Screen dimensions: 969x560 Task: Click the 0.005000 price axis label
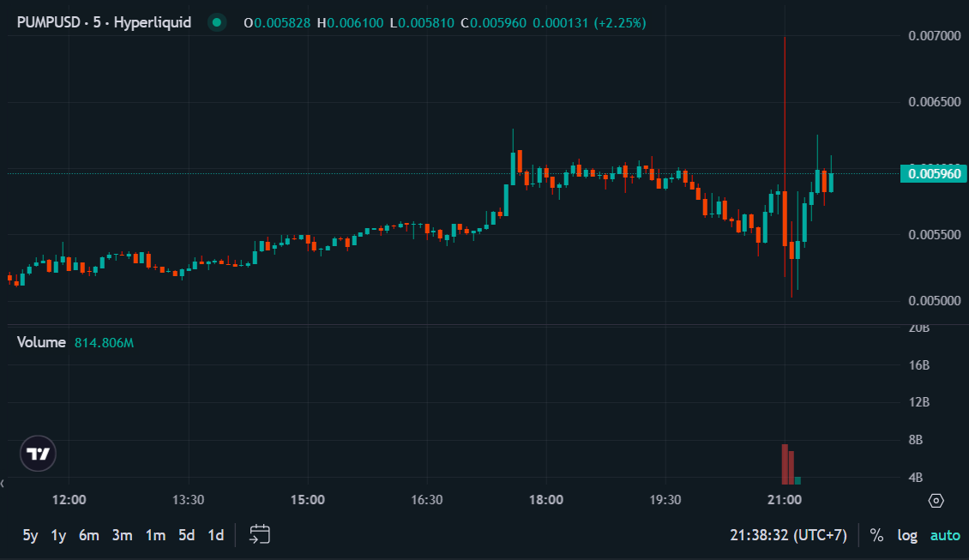tap(935, 301)
